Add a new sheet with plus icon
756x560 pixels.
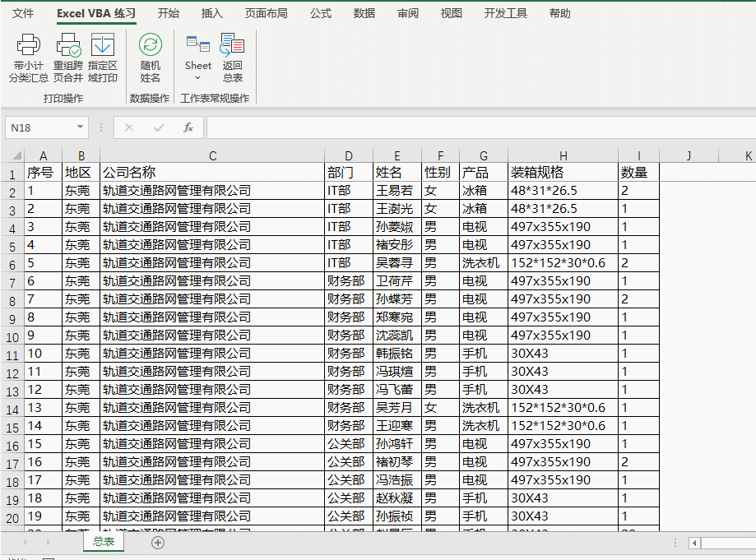[158, 543]
